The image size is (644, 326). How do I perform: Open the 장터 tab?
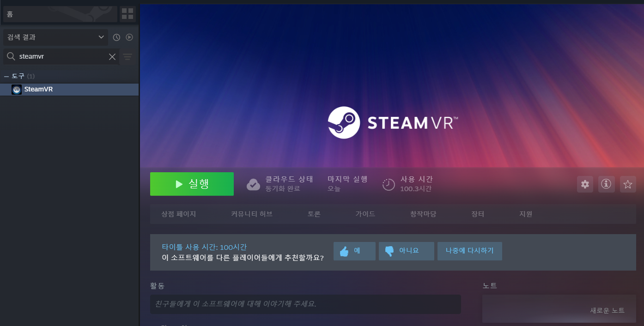coord(478,214)
